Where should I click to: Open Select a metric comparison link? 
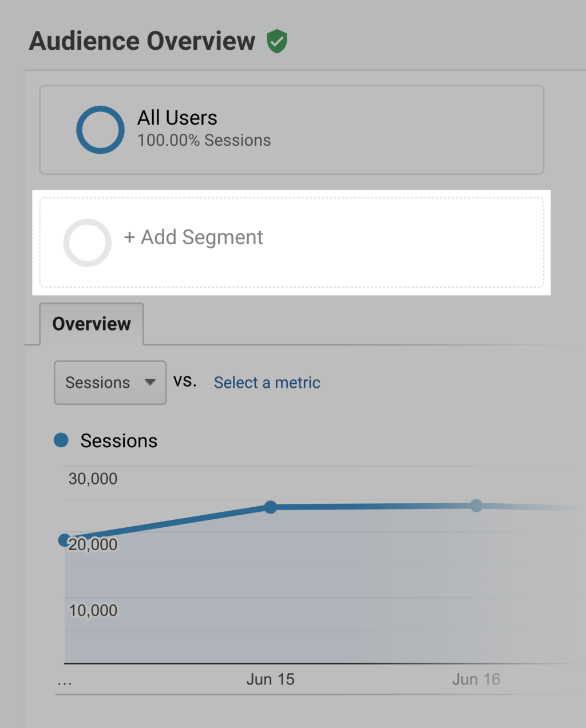pyautogui.click(x=267, y=383)
